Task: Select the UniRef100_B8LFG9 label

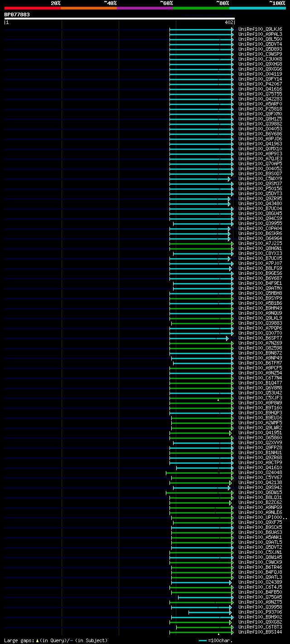Action: coord(260,268)
